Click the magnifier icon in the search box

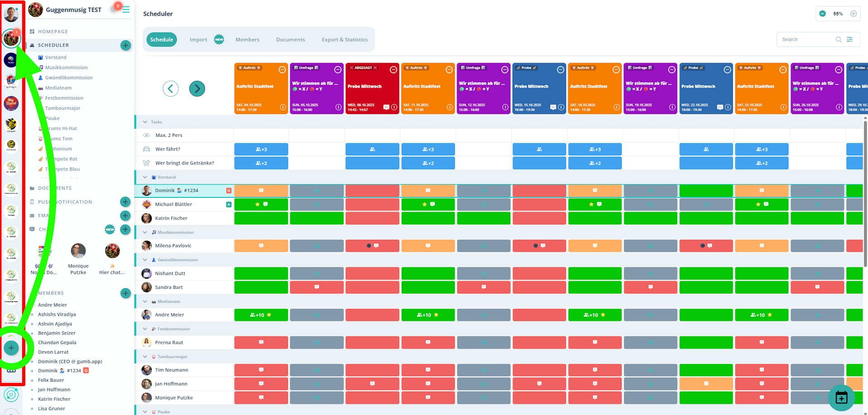pos(839,39)
